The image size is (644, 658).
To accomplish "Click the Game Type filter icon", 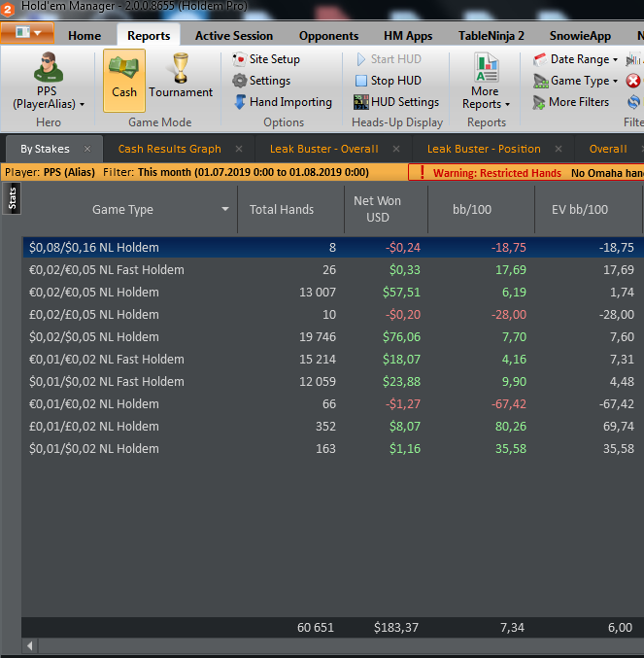I will click(540, 81).
